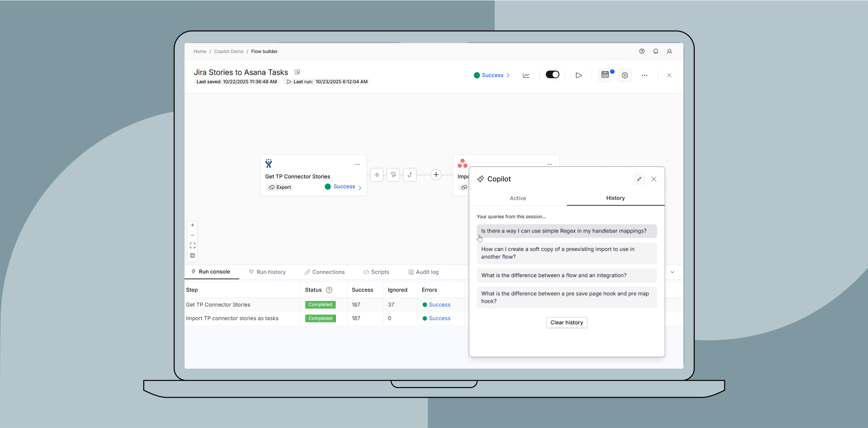Click Copilot Demo breadcrumb link
Screen dimensions: 868x428
tap(228, 52)
